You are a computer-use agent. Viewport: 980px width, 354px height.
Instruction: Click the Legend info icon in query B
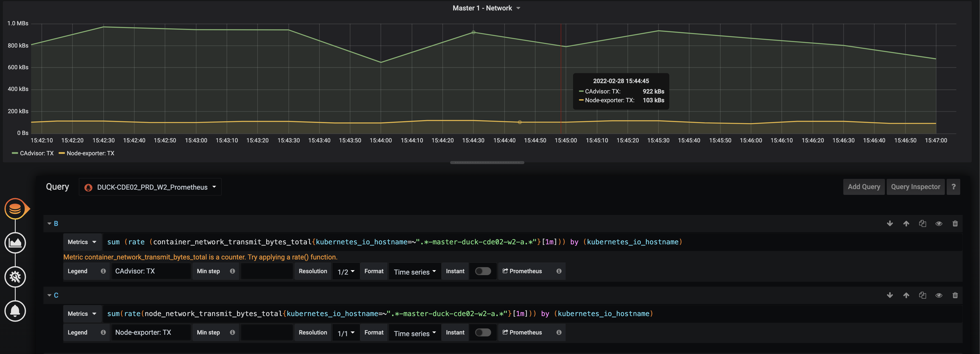(103, 271)
